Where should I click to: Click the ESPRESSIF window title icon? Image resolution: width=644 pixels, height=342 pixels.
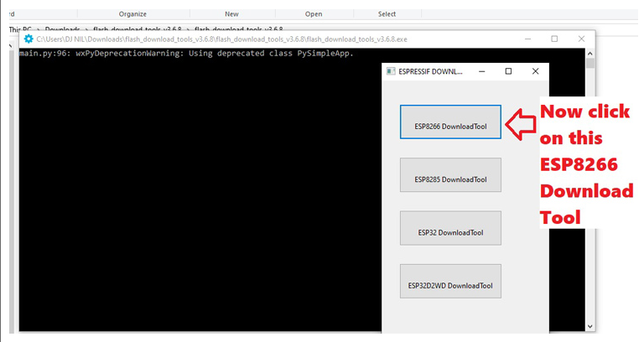pos(391,71)
